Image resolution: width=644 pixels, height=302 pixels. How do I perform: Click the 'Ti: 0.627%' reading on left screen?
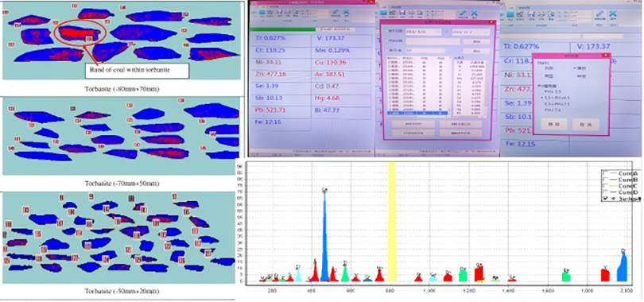(x=270, y=38)
